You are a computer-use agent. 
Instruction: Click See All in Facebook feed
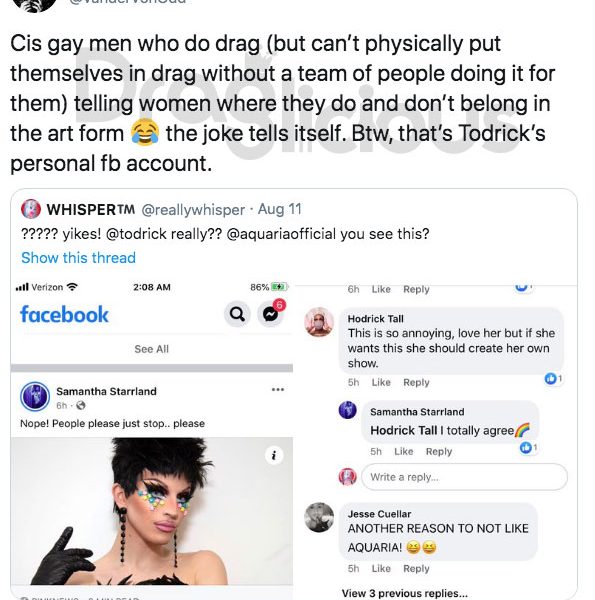pyautogui.click(x=152, y=349)
